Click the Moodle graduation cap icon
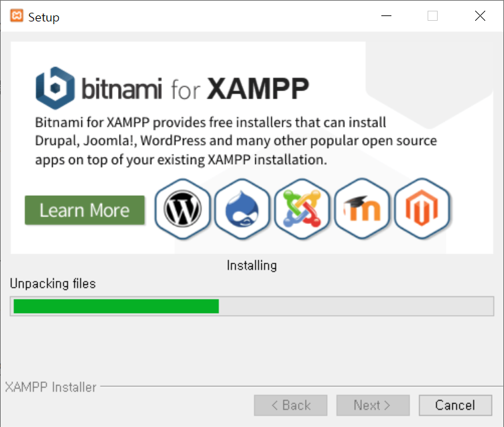Screen dimensions: 504x427 pyautogui.click(x=362, y=209)
